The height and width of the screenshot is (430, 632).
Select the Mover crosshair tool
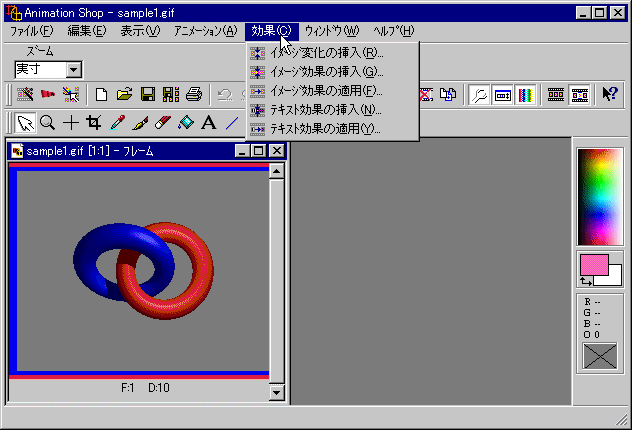coord(71,123)
